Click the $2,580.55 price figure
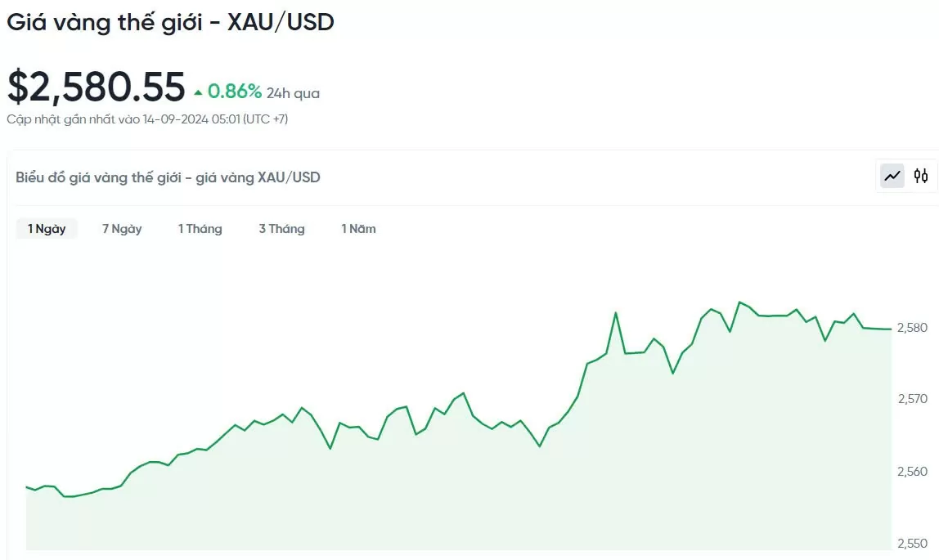Image resolution: width=939 pixels, height=560 pixels. click(97, 87)
